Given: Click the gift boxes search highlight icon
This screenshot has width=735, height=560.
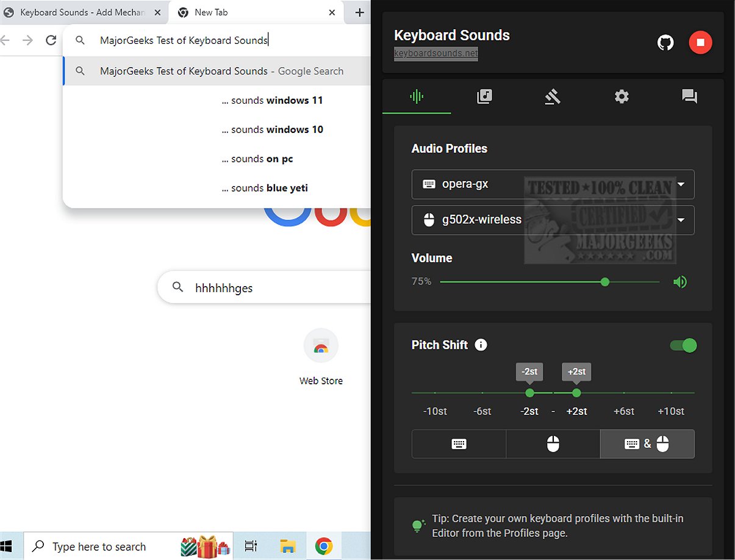Looking at the screenshot, I should pyautogui.click(x=206, y=547).
